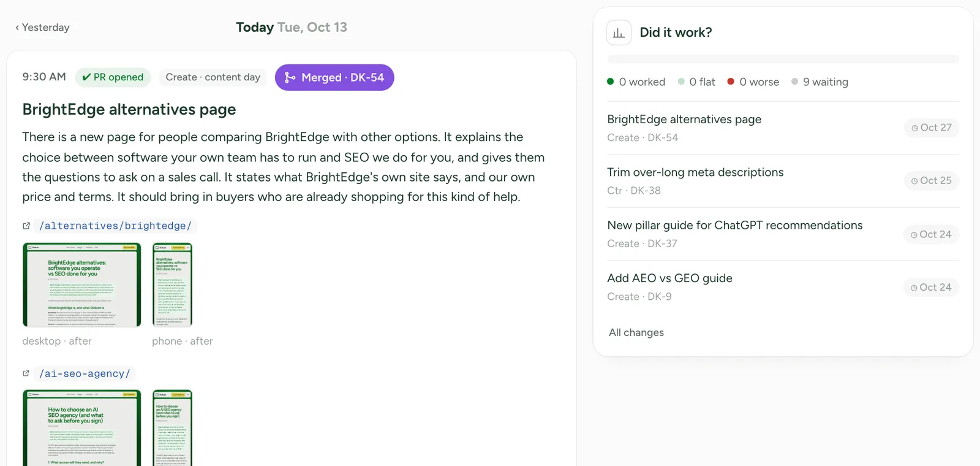View All changes
The height and width of the screenshot is (466, 980).
(x=636, y=332)
